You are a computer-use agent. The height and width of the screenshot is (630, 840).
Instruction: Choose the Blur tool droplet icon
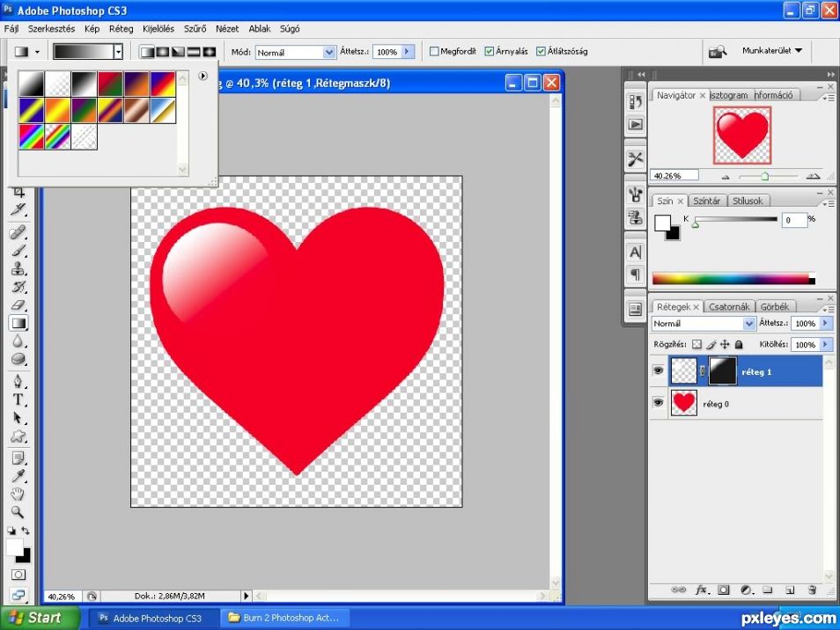tap(18, 341)
